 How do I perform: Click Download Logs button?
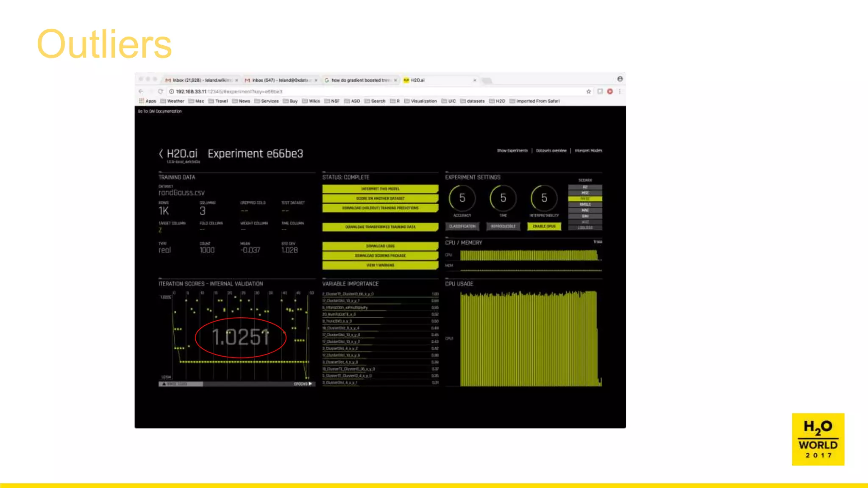(x=380, y=246)
